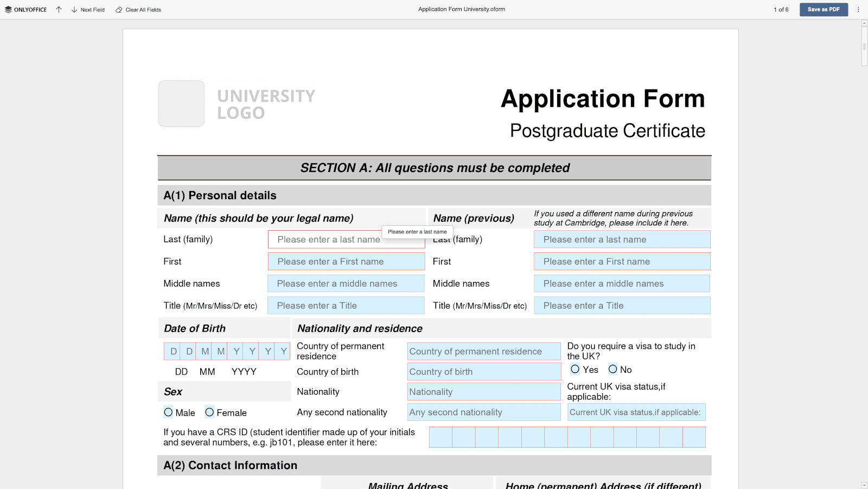Focus Current UK visa status field
Image resolution: width=868 pixels, height=489 pixels.
(x=636, y=412)
